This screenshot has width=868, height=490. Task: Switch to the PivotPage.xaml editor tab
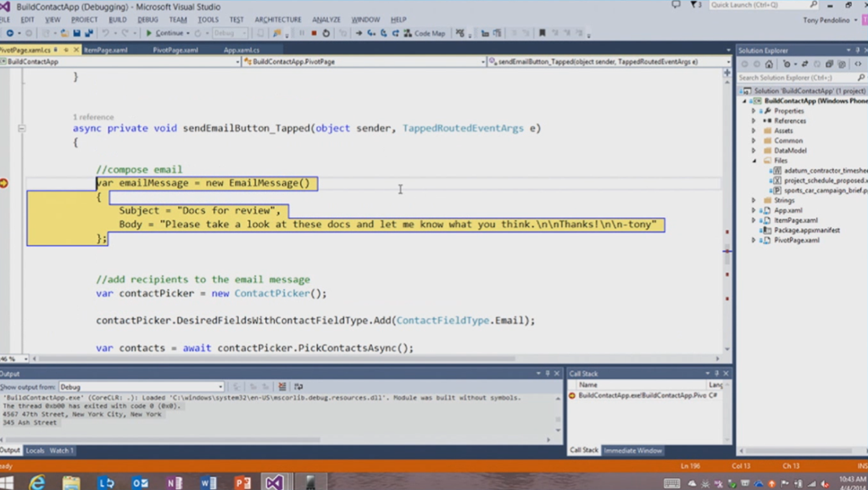(175, 50)
